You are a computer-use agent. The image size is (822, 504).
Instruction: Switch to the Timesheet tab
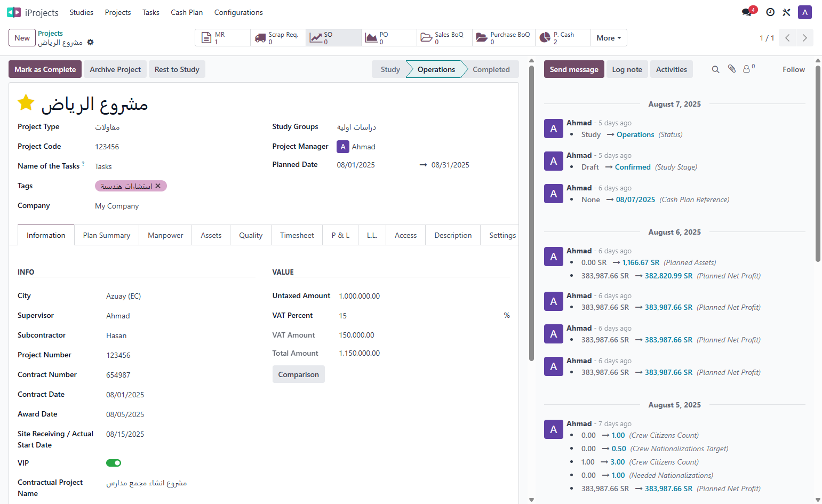point(297,235)
